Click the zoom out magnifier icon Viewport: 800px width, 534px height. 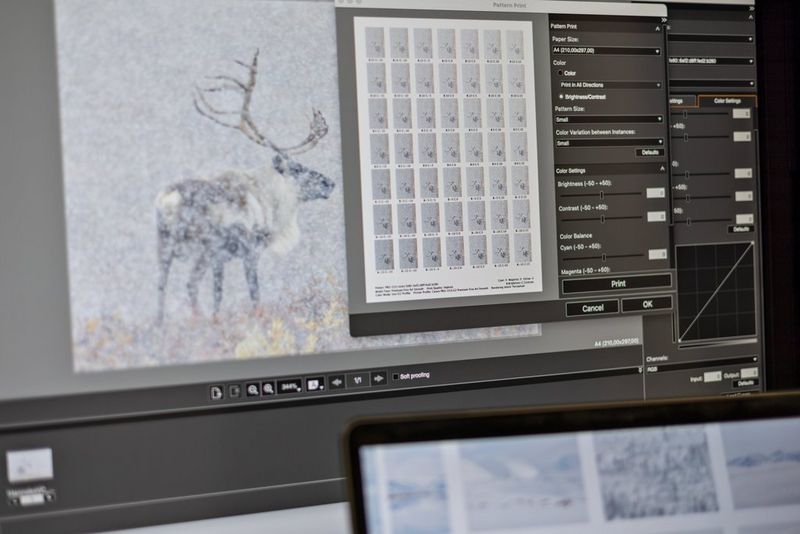253,390
